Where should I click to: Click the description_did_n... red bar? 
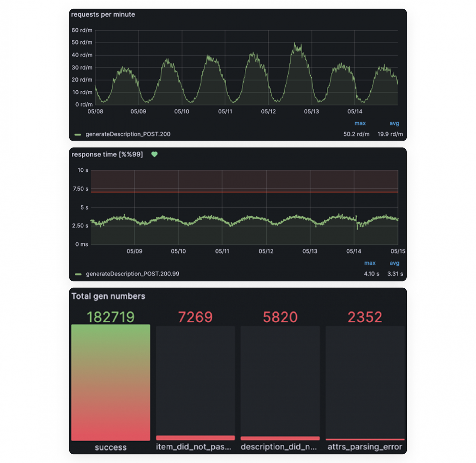coord(280,438)
